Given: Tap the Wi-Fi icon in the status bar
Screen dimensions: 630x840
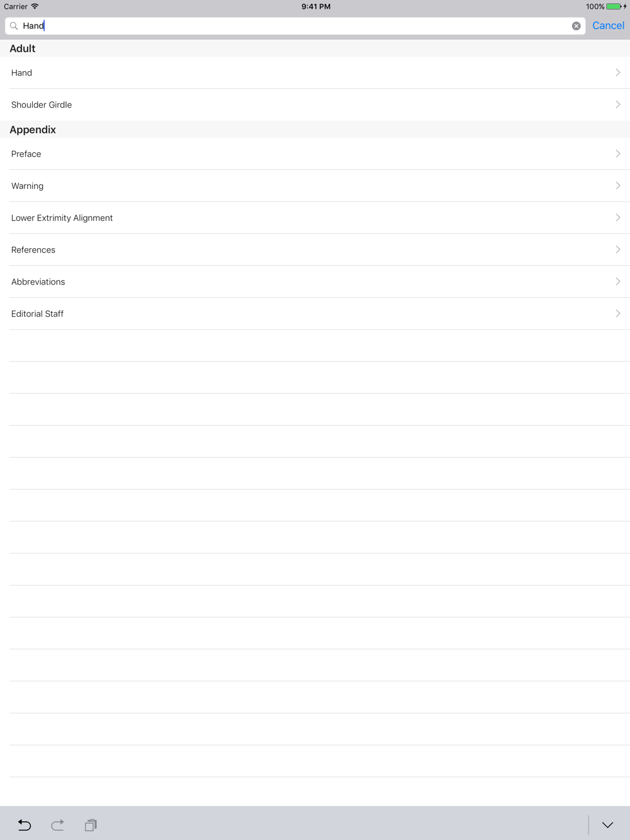Looking at the screenshot, I should tap(35, 6).
